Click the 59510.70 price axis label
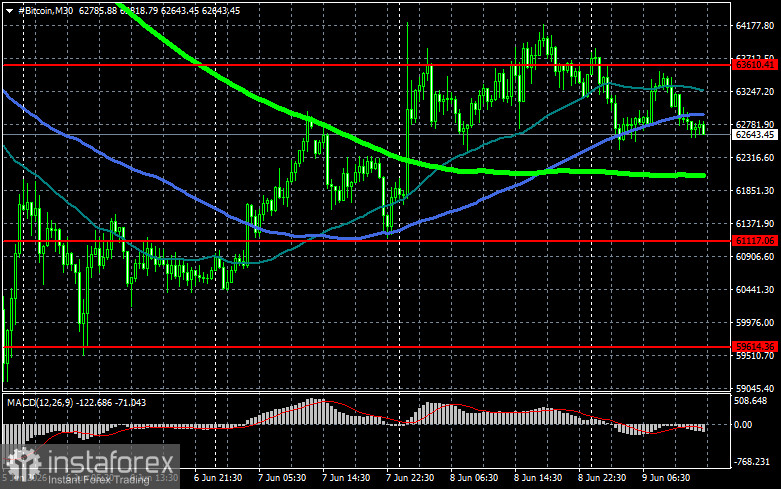Screen dimensions: 781x489 [x=755, y=356]
